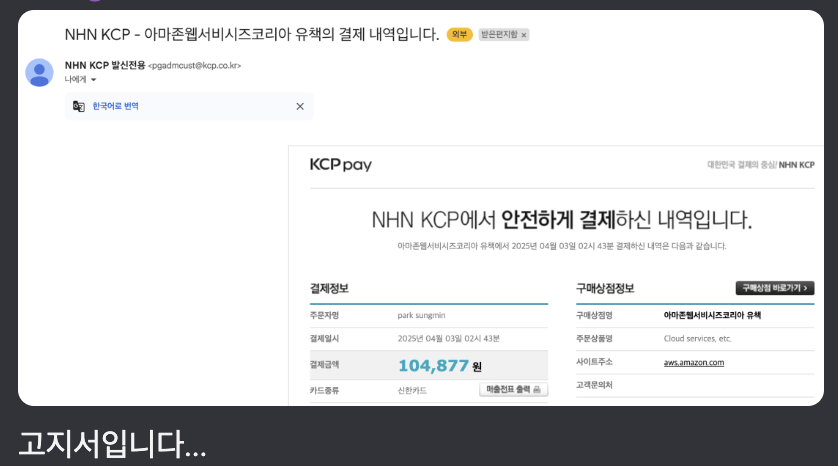The image size is (838, 466).
Task: Click the card type value '신한카드'
Action: (412, 391)
